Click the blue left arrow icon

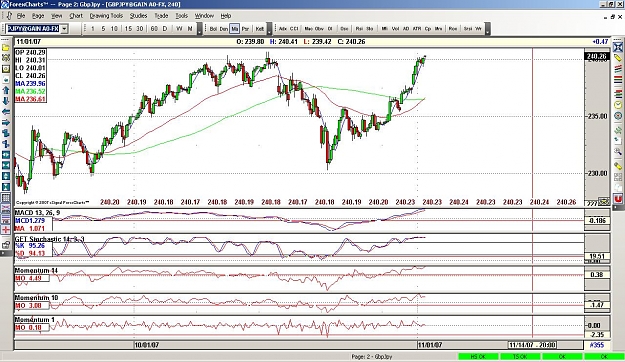pos(6,112)
